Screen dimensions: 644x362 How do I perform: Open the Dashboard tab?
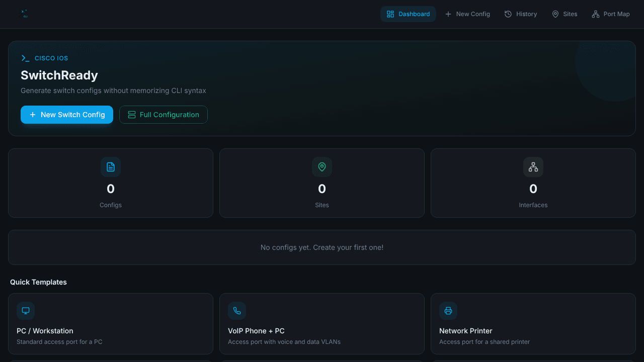[408, 14]
